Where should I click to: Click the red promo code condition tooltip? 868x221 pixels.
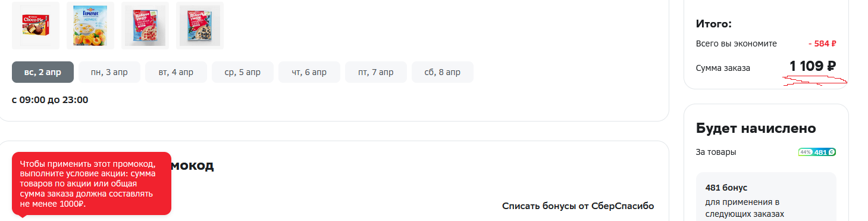[92, 183]
